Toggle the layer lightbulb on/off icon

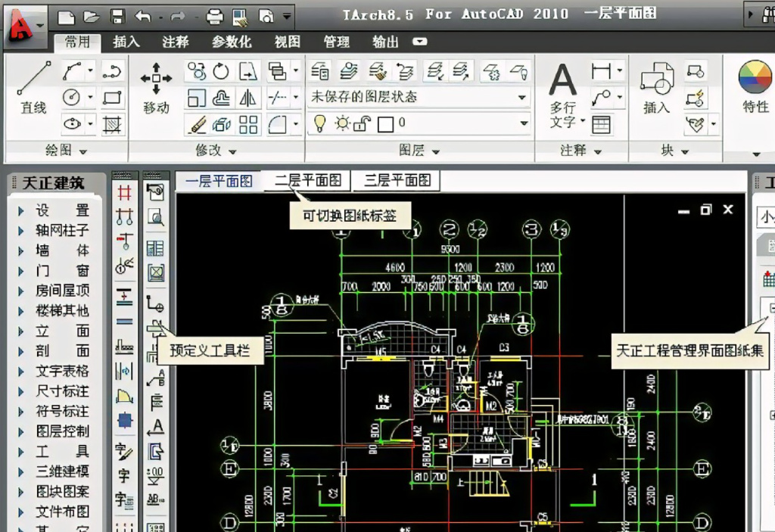click(320, 123)
